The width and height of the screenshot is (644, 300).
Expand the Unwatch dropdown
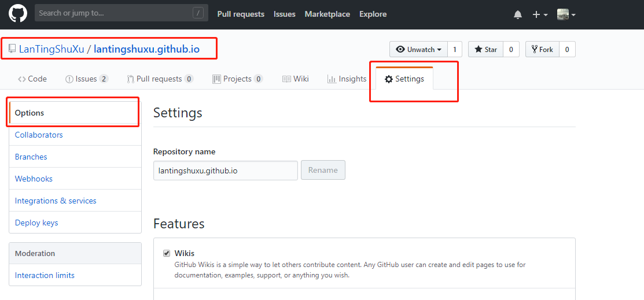(x=418, y=49)
